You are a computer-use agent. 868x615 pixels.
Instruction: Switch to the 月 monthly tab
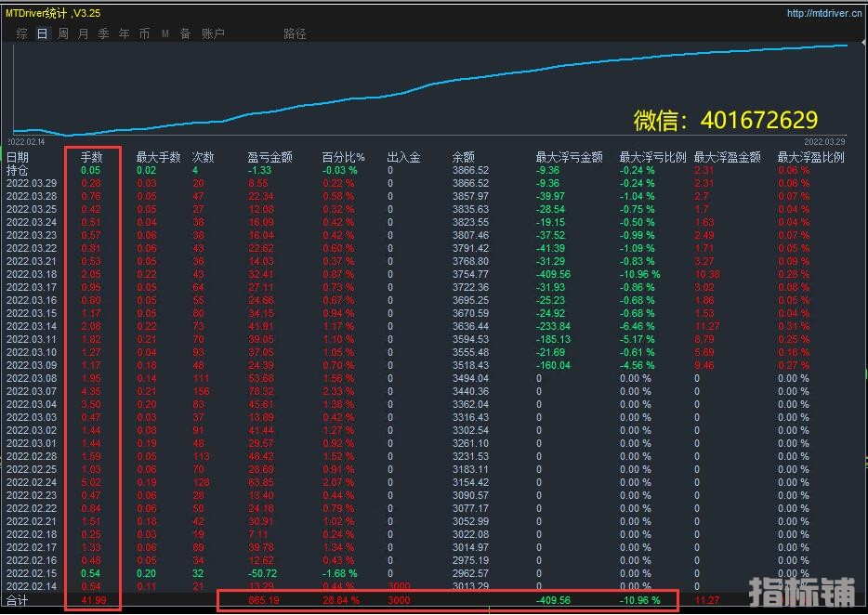coord(84,33)
